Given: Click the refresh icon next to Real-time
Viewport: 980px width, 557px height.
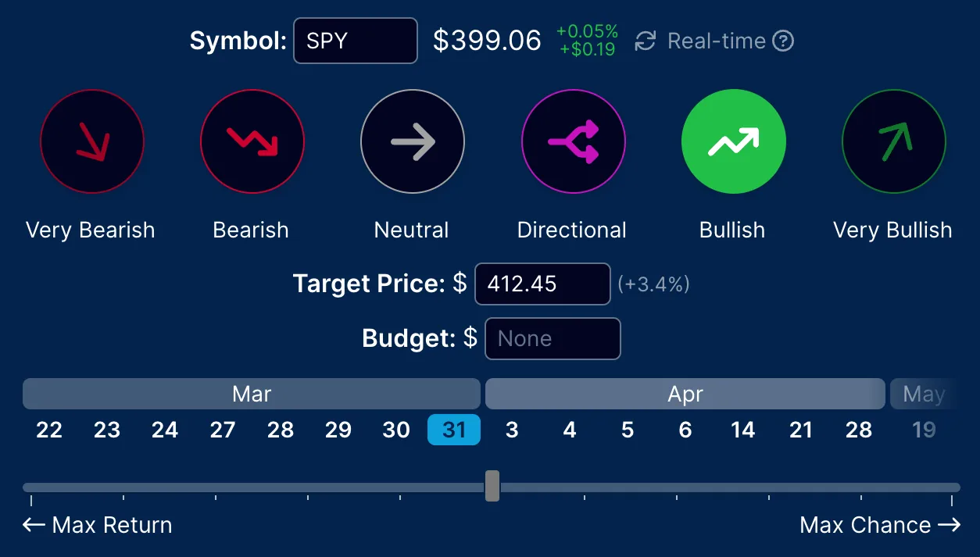Looking at the screenshot, I should coord(645,41).
